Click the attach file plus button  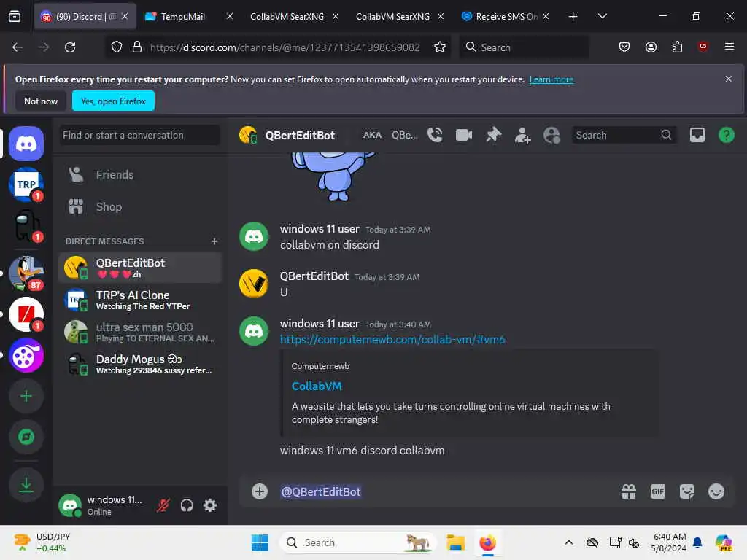[x=260, y=491]
